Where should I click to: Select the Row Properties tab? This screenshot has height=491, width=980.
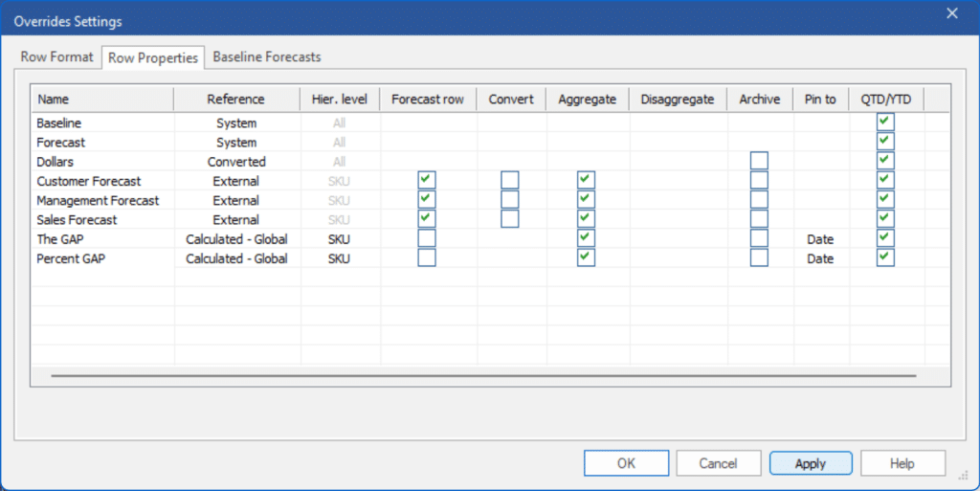[153, 58]
